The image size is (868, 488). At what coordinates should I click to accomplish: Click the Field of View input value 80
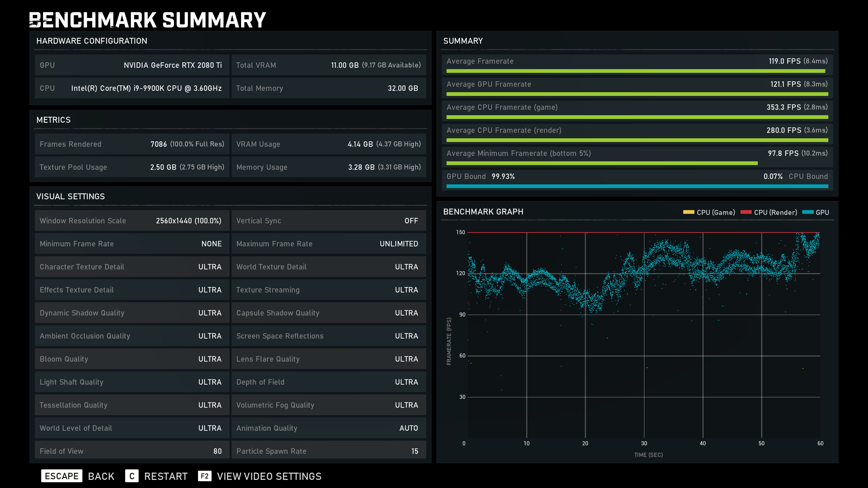pyautogui.click(x=216, y=451)
